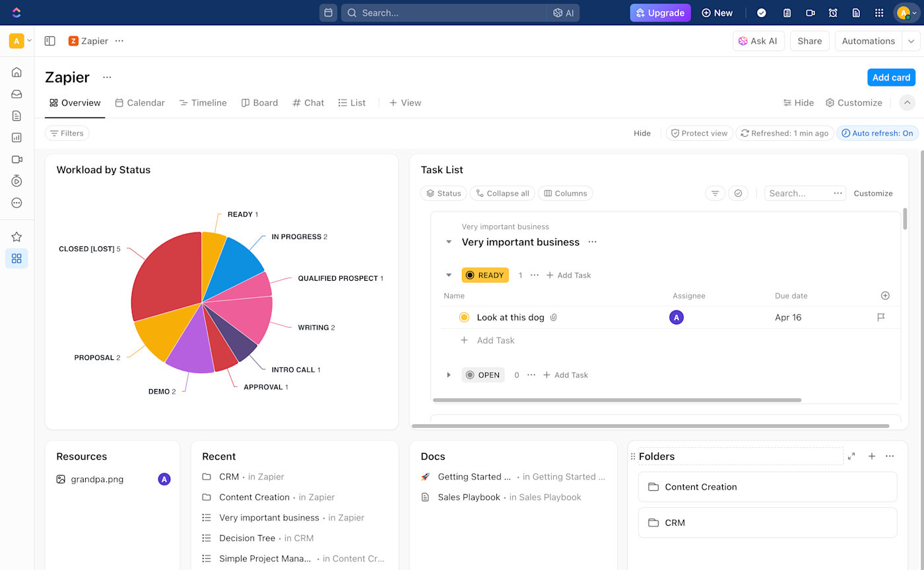Open Clips in the left sidebar

coord(16,159)
